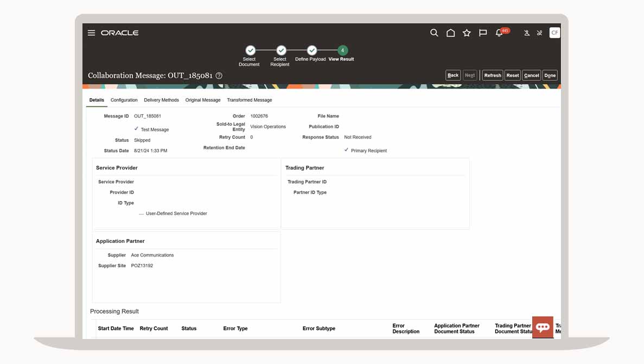Open notifications bell with 445 badge
The width and height of the screenshot is (644, 364).
pos(500,33)
